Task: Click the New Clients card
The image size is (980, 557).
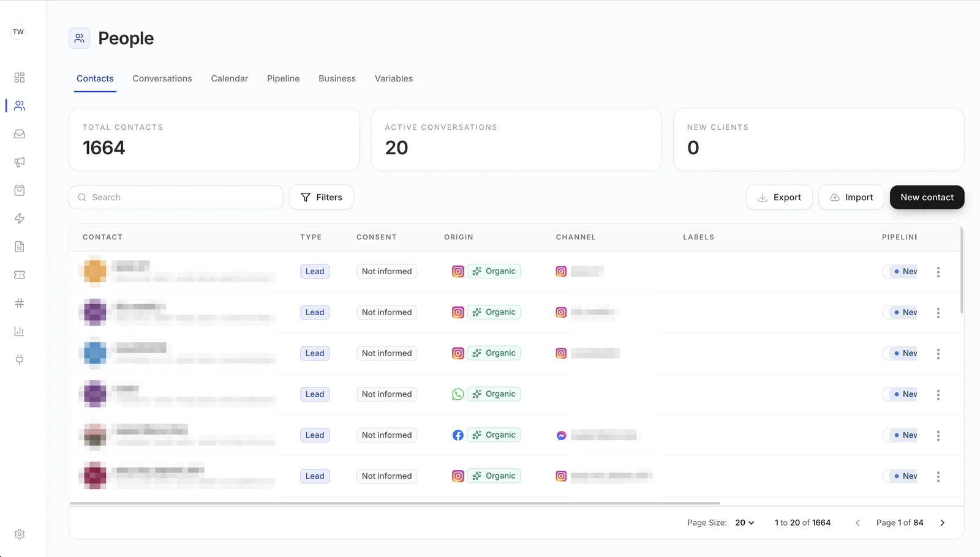Action: [x=818, y=140]
